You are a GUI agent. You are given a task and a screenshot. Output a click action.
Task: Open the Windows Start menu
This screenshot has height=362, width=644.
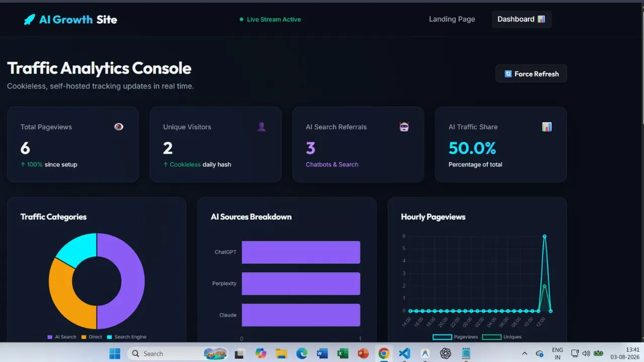click(115, 353)
